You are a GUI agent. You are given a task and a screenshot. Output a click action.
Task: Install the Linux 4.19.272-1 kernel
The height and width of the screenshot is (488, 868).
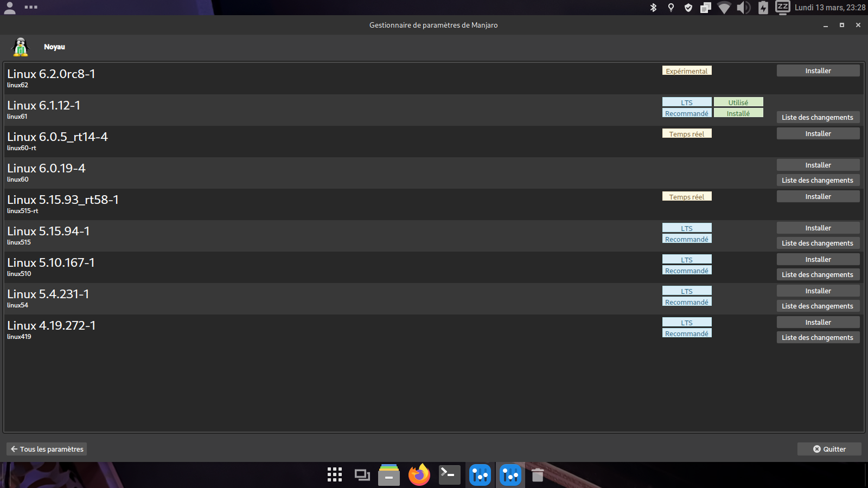click(818, 323)
